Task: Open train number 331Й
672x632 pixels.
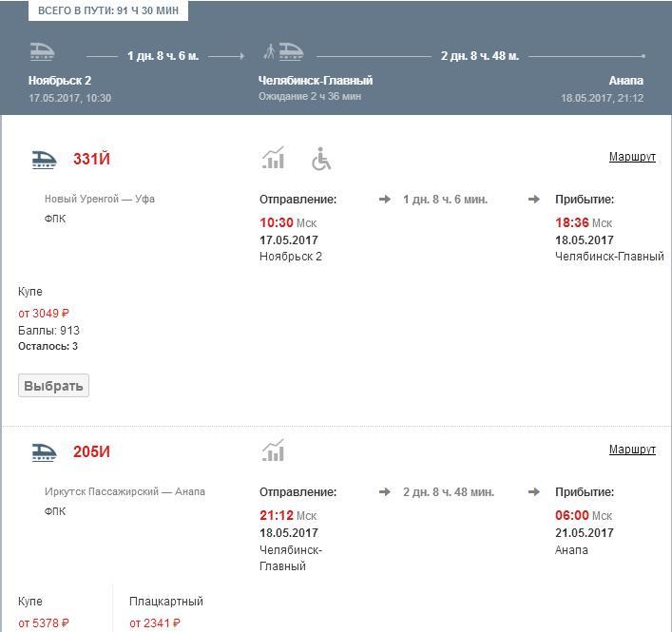Action: pos(92,160)
